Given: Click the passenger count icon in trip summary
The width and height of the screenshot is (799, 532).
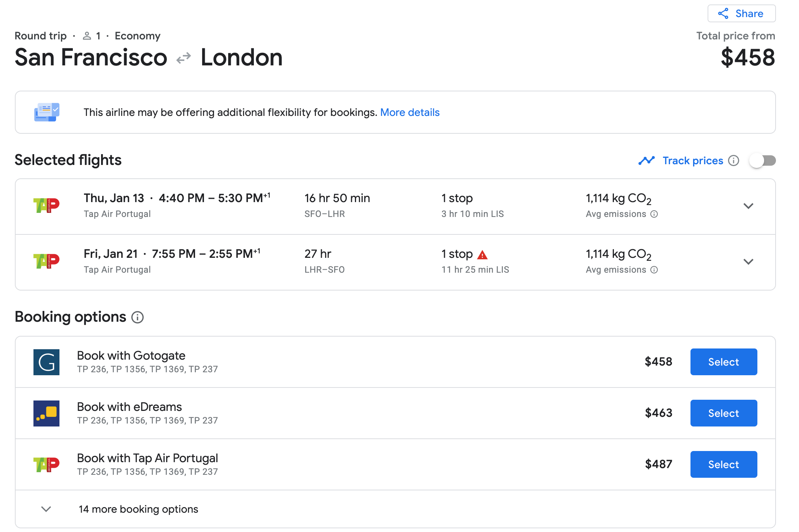Looking at the screenshot, I should [x=87, y=36].
